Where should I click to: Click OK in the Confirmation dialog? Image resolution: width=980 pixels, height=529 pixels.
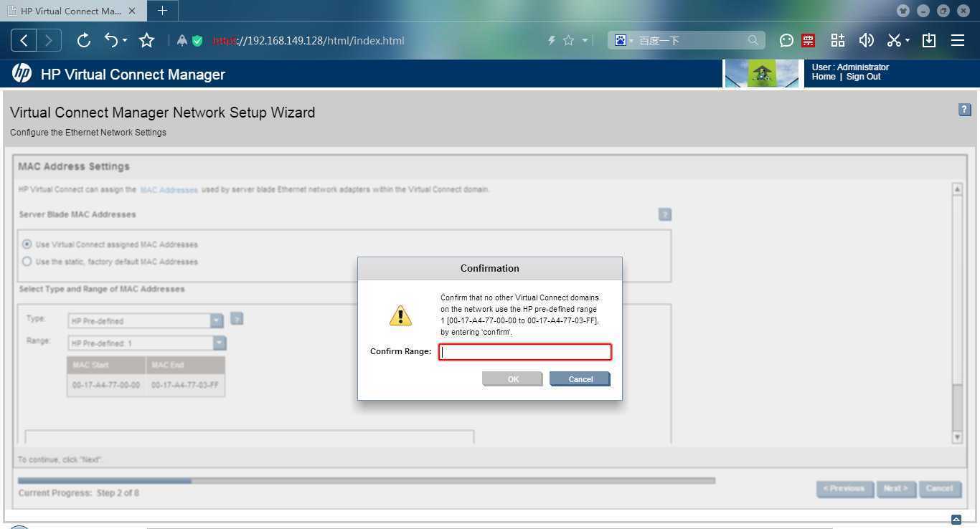click(x=512, y=379)
